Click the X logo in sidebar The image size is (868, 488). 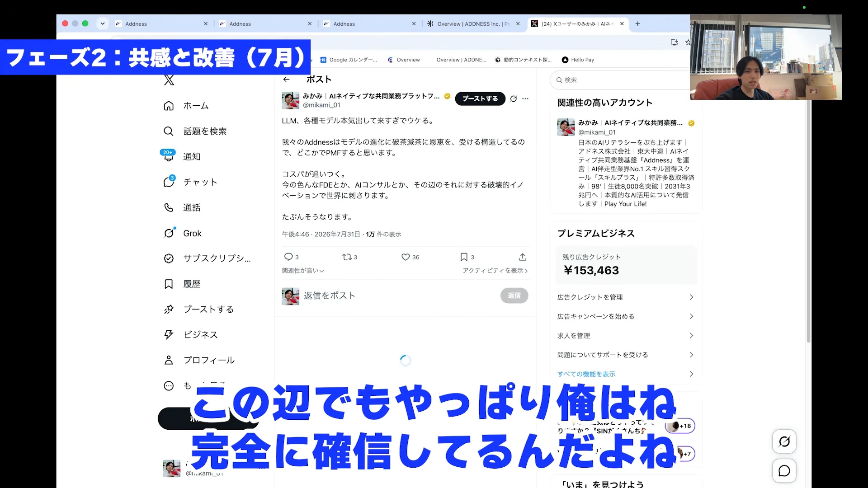coord(169,80)
